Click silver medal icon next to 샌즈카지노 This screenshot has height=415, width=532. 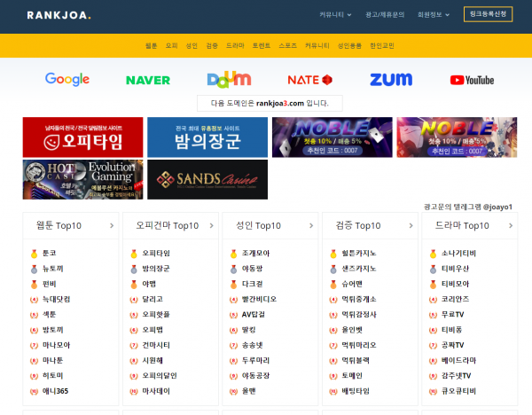point(333,269)
